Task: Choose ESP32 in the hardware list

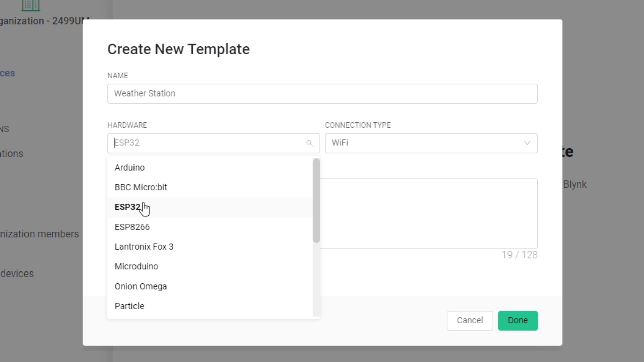Action: pos(127,207)
